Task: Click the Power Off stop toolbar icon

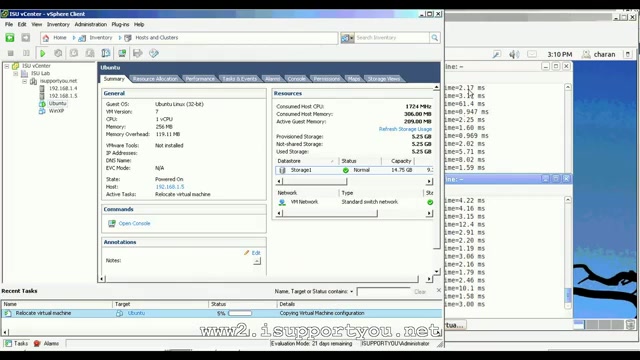Action: [11, 53]
